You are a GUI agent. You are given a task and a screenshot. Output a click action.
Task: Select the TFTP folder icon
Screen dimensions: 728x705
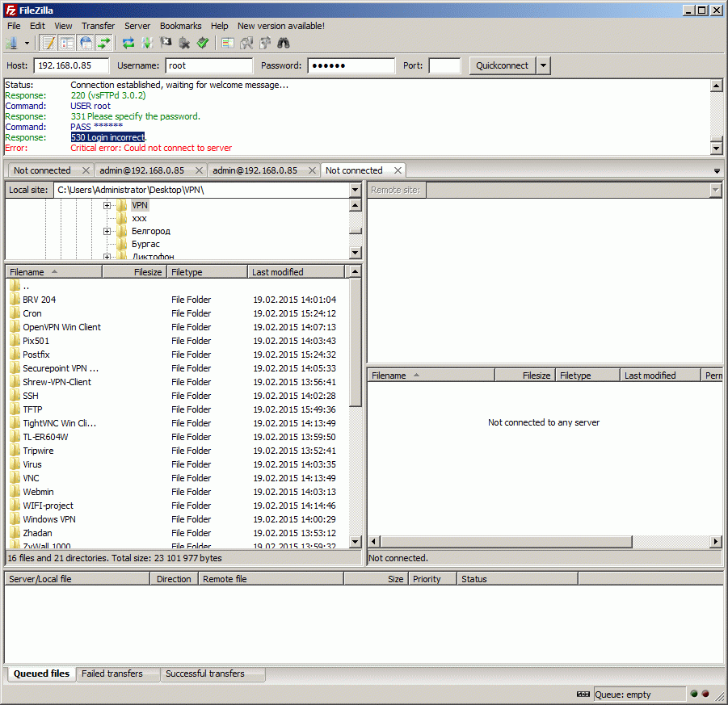coord(15,409)
